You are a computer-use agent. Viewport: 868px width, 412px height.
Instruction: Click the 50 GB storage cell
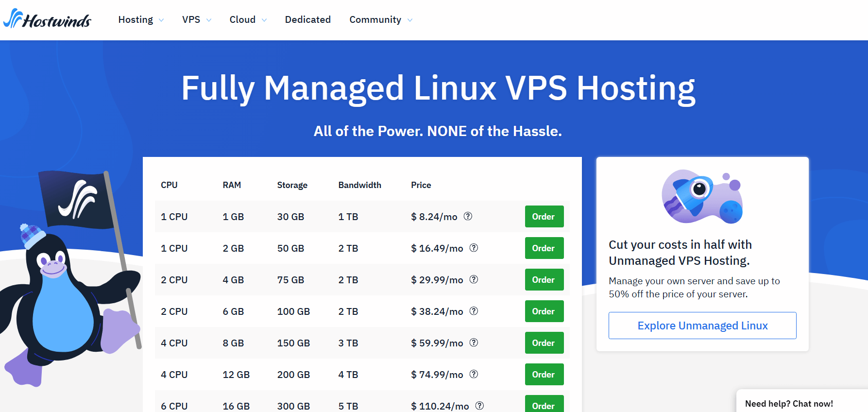click(290, 248)
